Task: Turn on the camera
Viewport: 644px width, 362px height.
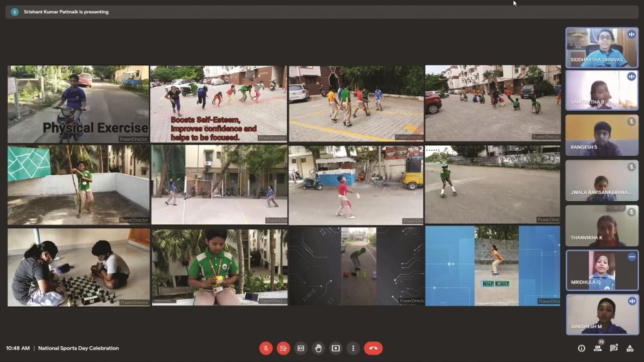Action: [x=284, y=348]
